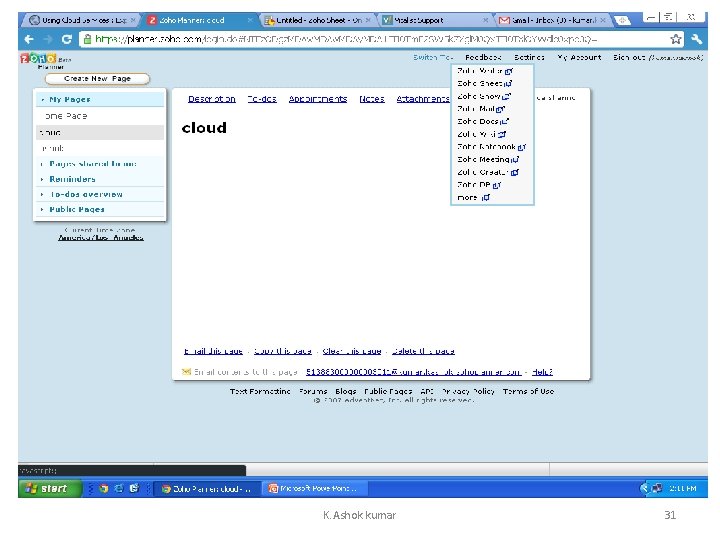Screen dimensions: 720x540
Task: Expand the To-dos overview section
Action: (100, 195)
